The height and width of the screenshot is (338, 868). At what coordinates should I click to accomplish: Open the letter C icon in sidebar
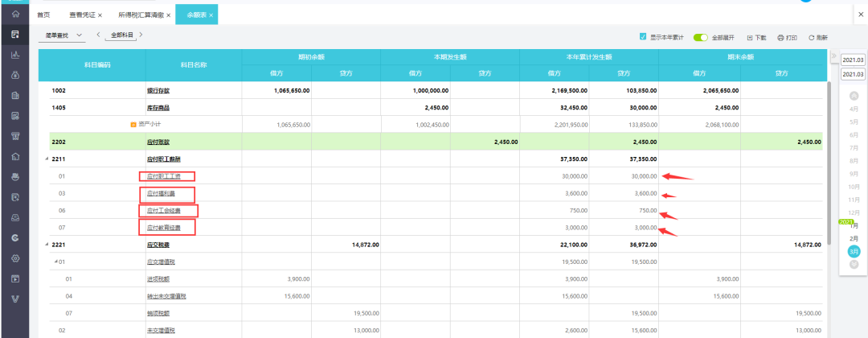[x=15, y=237]
